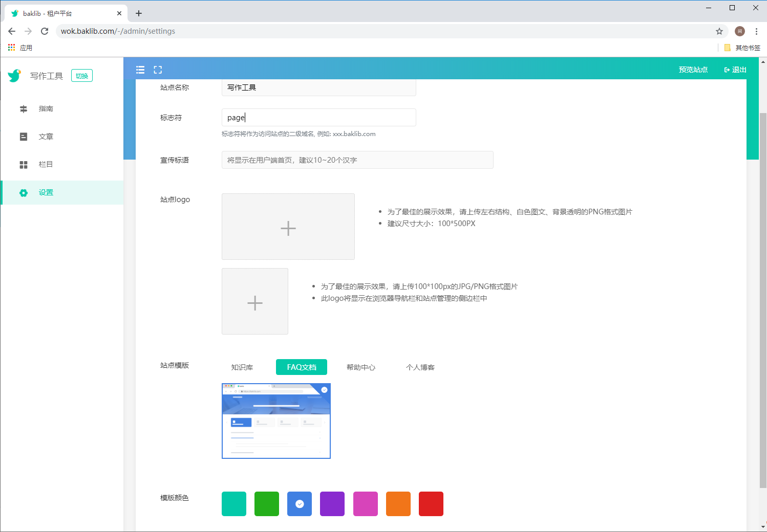Select the FAQ文档 template tab
This screenshot has height=532, width=767.
click(302, 367)
